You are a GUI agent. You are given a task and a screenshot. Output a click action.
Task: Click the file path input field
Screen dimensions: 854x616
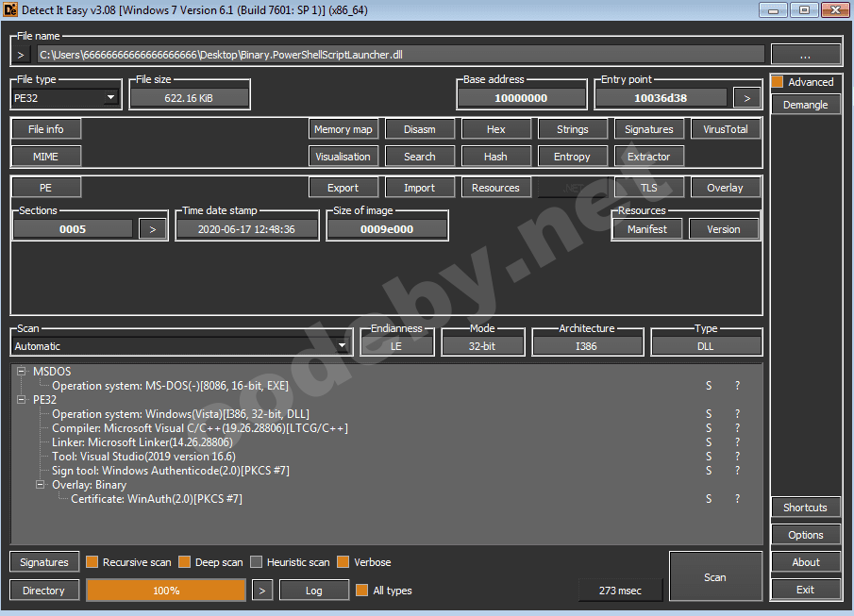396,54
